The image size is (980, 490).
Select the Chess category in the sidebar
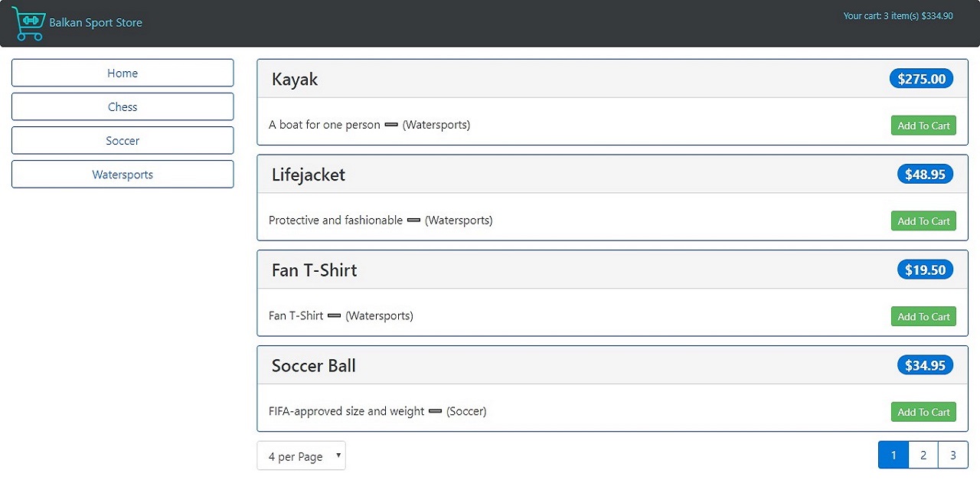tap(122, 106)
